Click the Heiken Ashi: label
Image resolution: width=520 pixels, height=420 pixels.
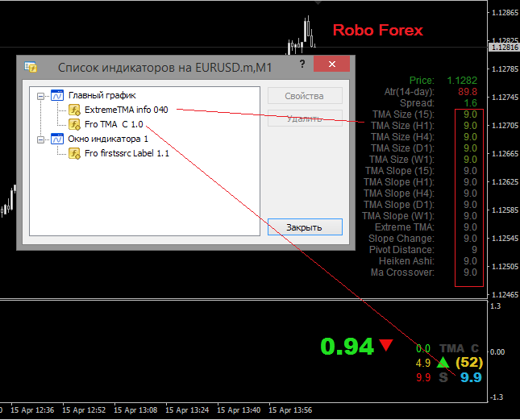pos(406,261)
